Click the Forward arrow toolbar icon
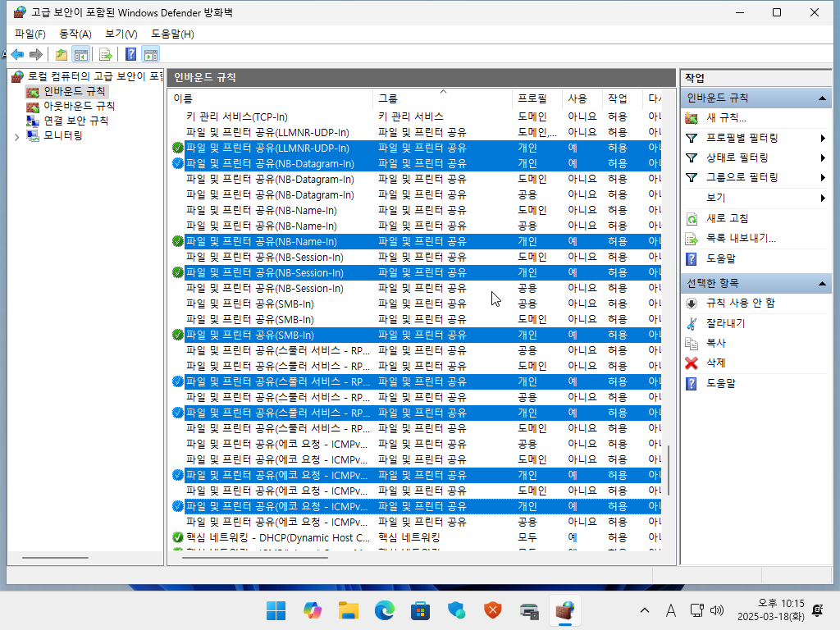The width and height of the screenshot is (840, 630). tap(36, 54)
